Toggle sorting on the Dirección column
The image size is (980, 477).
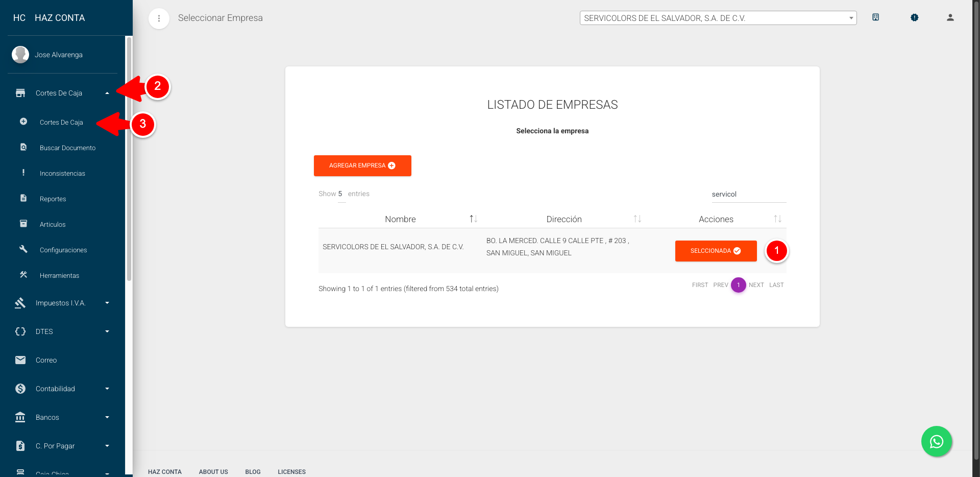tap(637, 219)
